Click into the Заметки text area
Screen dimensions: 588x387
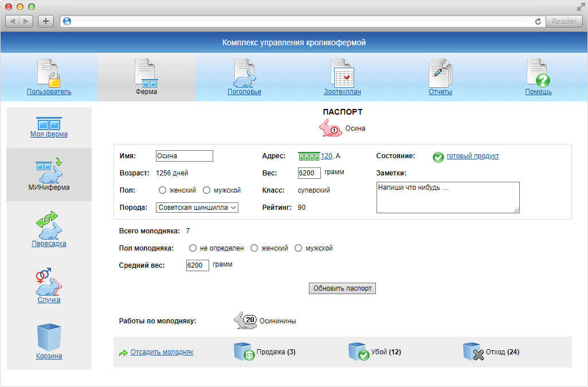click(448, 197)
